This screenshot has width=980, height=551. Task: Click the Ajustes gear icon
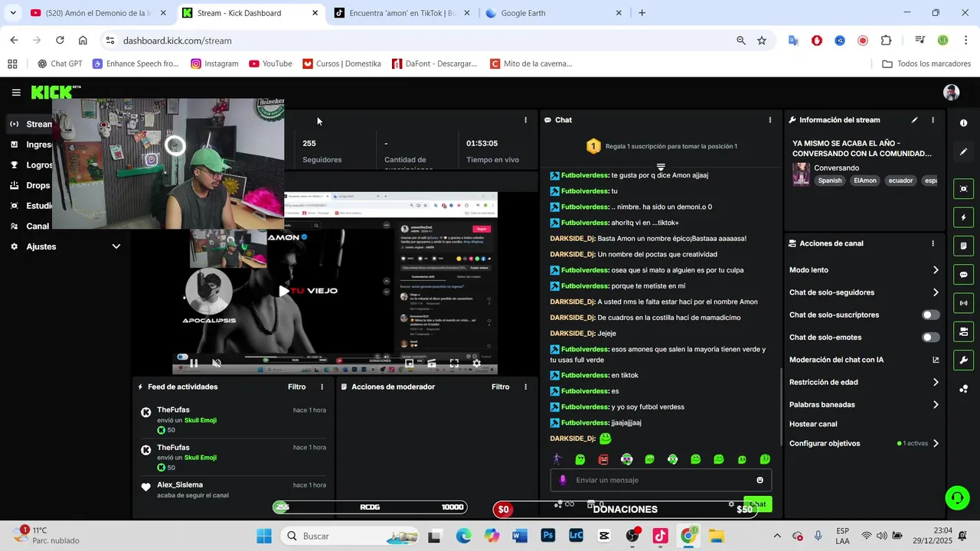pyautogui.click(x=14, y=246)
